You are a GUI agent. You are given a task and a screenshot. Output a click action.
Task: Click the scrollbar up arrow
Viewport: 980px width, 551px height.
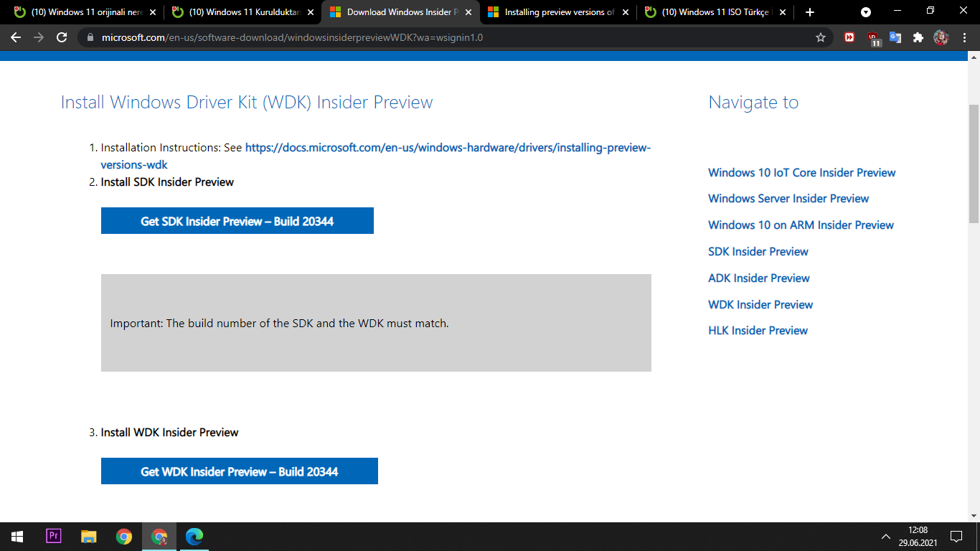974,57
